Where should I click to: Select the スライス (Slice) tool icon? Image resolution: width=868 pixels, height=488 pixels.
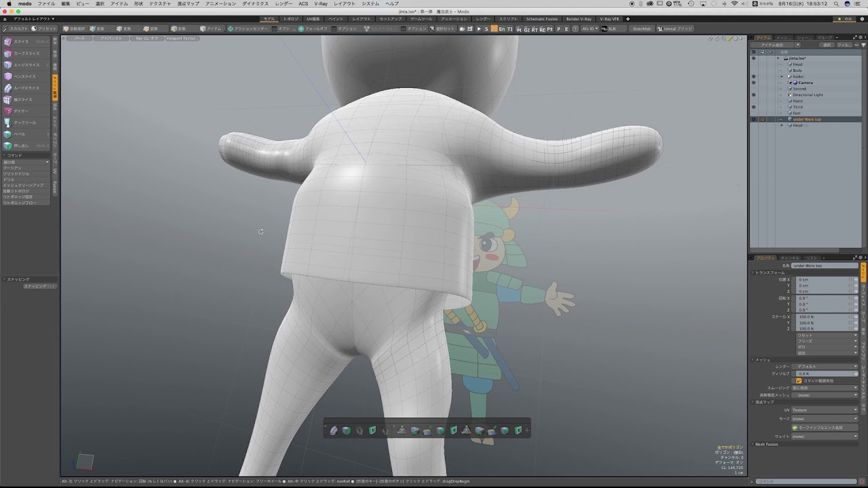click(7, 42)
